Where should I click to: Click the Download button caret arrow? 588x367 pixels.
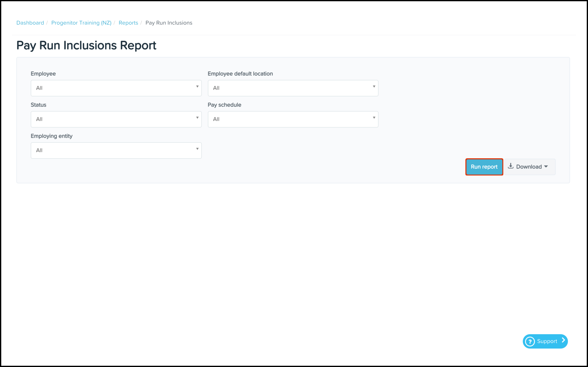pos(546,167)
